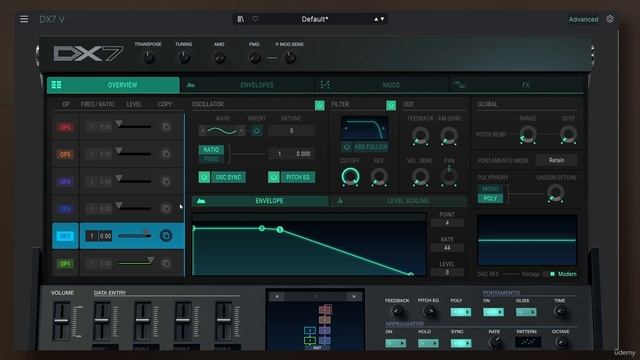This screenshot has height=360, width=640.
Task: Open the hamburger main menu
Action: (x=24, y=19)
